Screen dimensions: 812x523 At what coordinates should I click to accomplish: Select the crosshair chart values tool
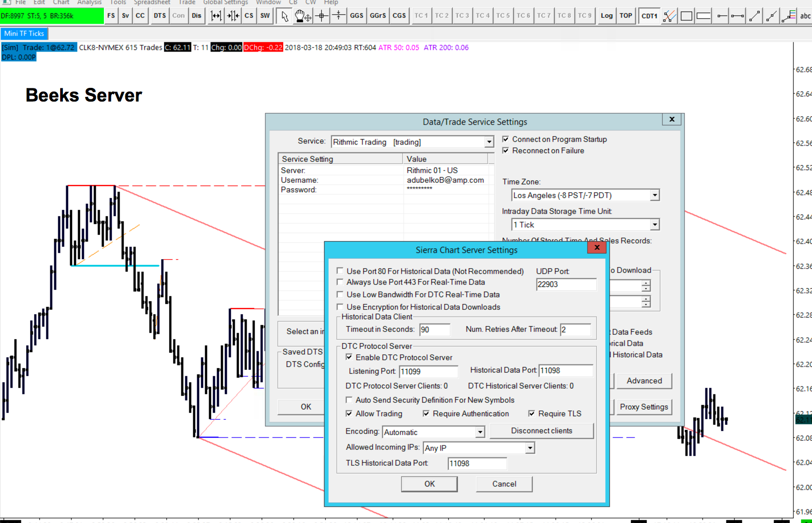pyautogui.click(x=322, y=16)
